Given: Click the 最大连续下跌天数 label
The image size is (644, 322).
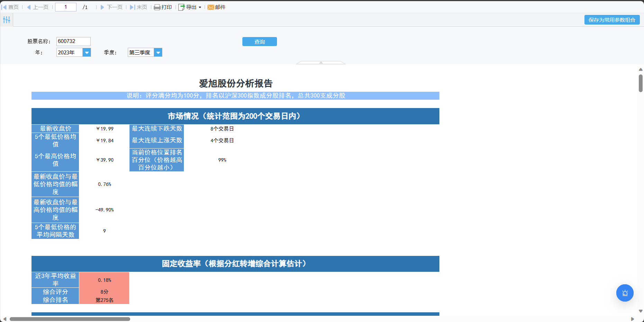Looking at the screenshot, I should click(x=157, y=128).
